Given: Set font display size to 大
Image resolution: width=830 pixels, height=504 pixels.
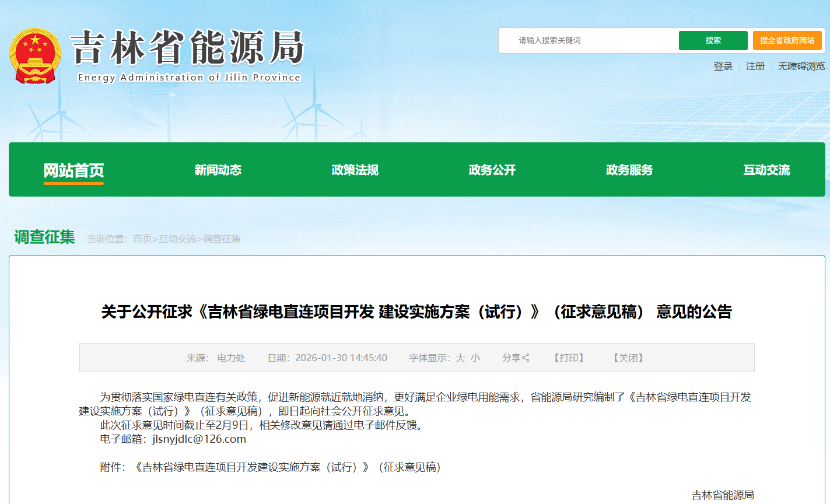Looking at the screenshot, I should point(460,358).
